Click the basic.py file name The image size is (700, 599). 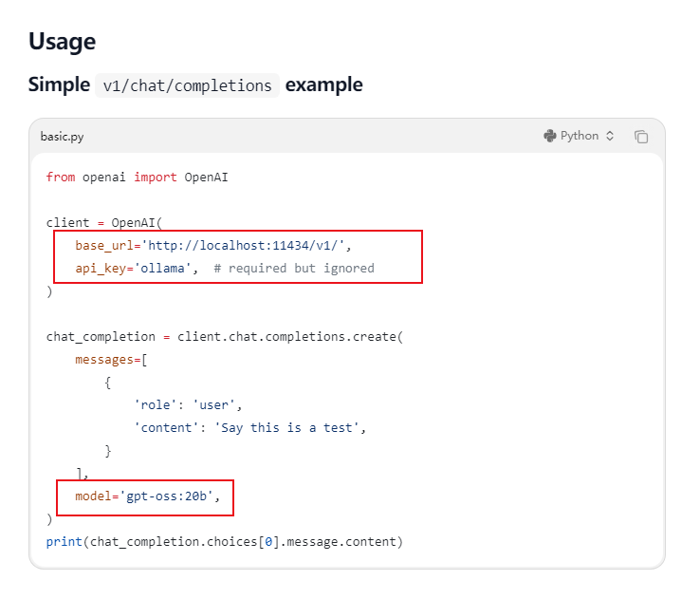(62, 137)
